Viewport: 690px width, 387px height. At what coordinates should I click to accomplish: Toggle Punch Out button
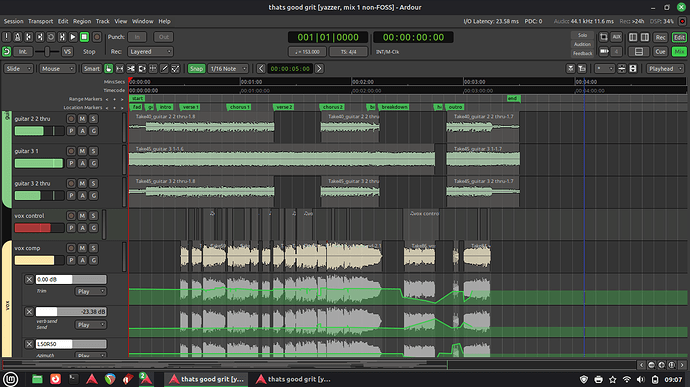click(x=164, y=37)
